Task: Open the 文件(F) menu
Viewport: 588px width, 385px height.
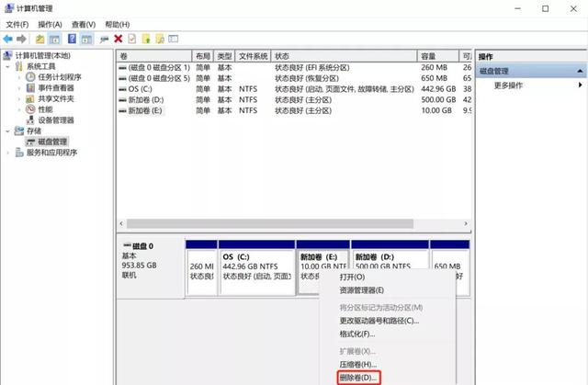Action: [x=17, y=25]
